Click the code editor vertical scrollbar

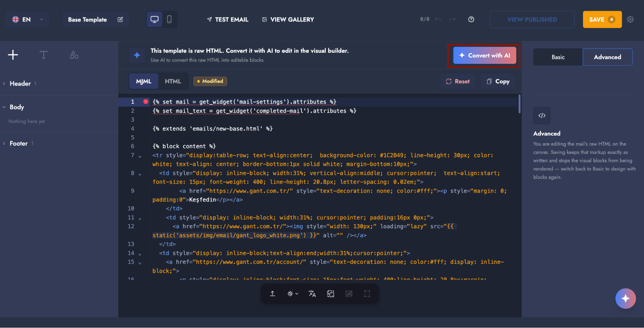coord(519,104)
